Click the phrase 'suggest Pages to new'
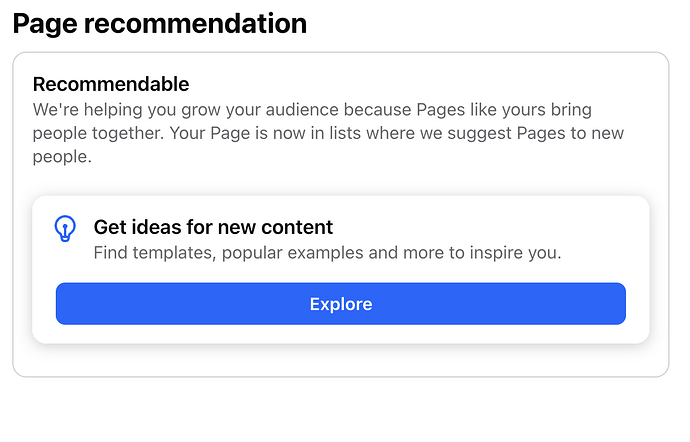 tap(536, 133)
